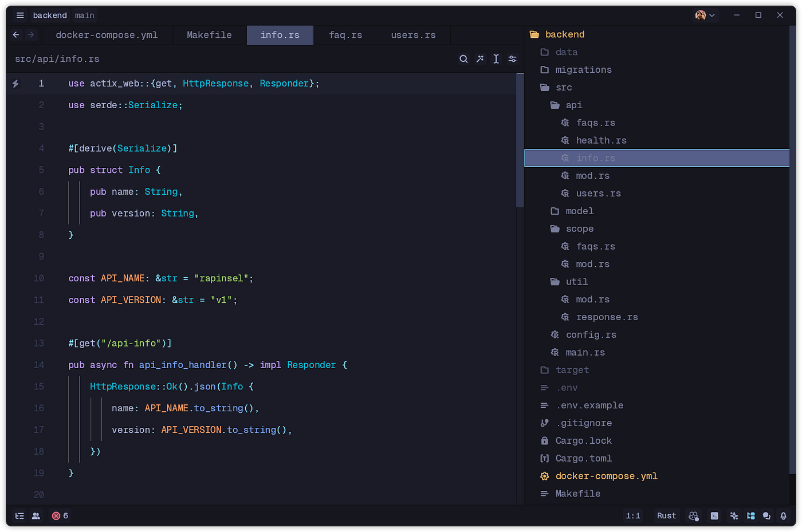This screenshot has width=802, height=532.
Task: Click the lightning bolt code actions icon on line 1
Action: click(15, 84)
